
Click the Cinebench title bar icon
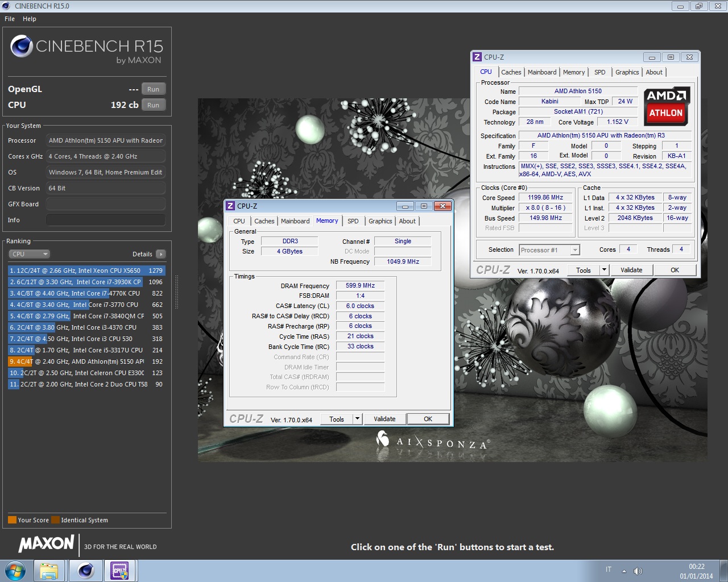(6, 6)
